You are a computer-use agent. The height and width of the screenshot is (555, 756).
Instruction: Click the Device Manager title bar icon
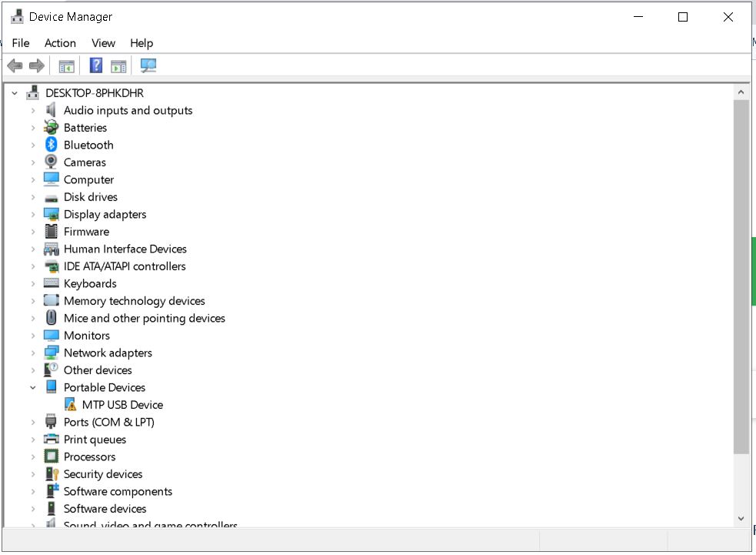click(17, 16)
